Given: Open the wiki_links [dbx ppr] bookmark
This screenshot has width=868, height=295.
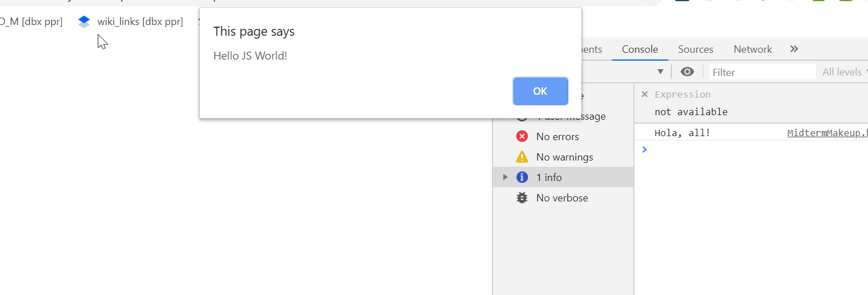Looking at the screenshot, I should point(140,22).
